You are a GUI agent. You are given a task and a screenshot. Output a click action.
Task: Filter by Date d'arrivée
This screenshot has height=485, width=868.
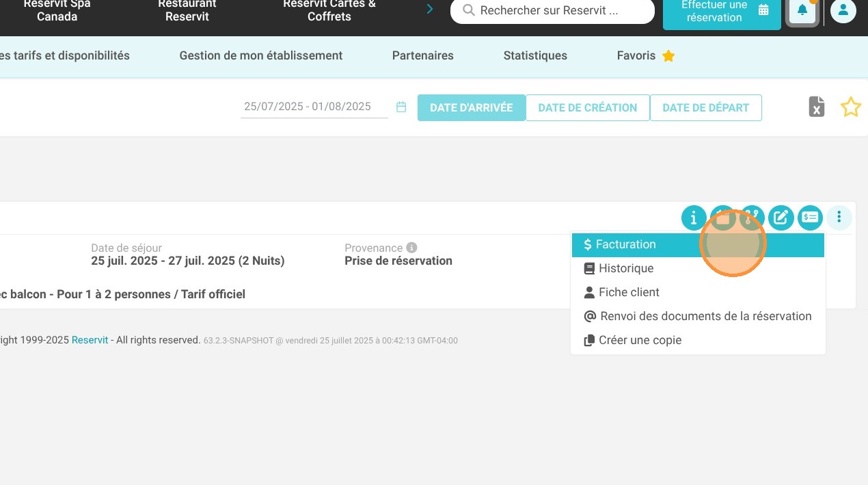point(472,107)
